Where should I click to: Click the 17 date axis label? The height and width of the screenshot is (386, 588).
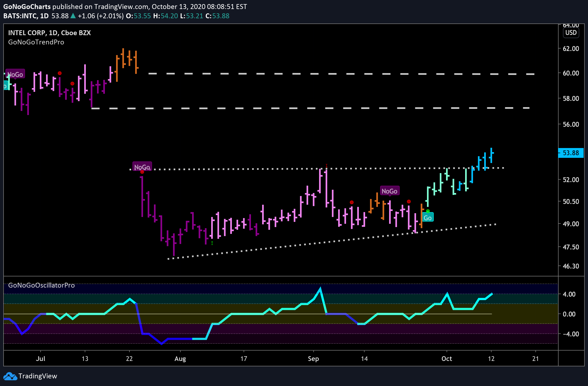pyautogui.click(x=244, y=358)
